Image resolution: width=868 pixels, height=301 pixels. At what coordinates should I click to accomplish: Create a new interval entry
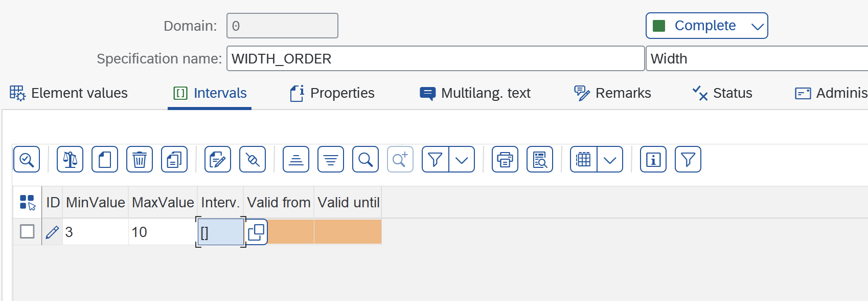104,159
